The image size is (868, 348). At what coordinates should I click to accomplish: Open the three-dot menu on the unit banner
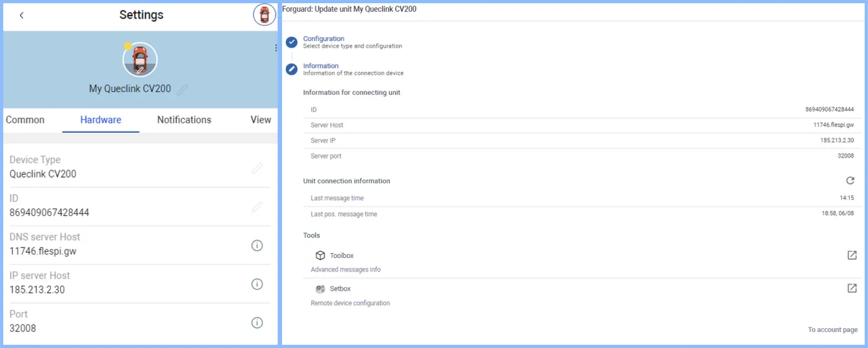(276, 48)
